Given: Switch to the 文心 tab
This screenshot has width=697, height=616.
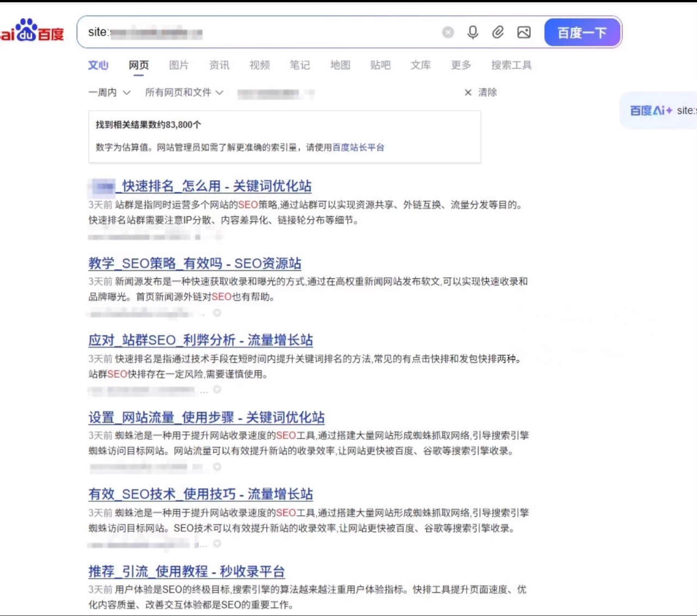Looking at the screenshot, I should [98, 65].
